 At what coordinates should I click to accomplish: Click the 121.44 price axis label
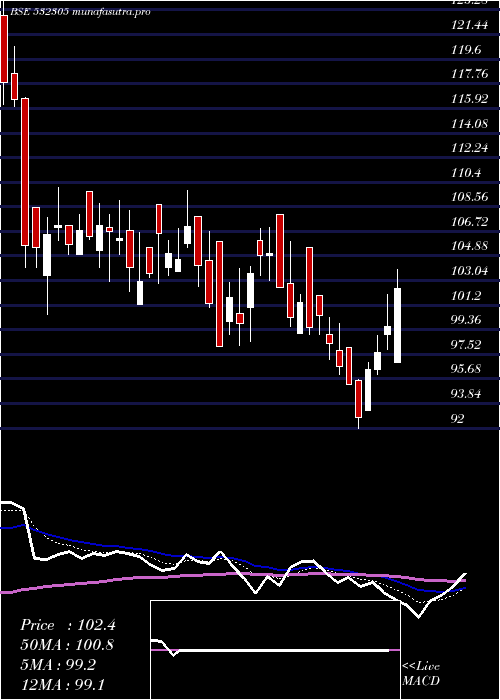pyautogui.click(x=469, y=25)
